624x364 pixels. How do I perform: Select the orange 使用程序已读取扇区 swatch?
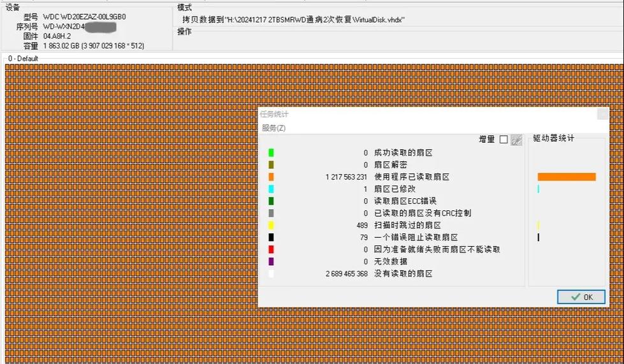[271, 177]
